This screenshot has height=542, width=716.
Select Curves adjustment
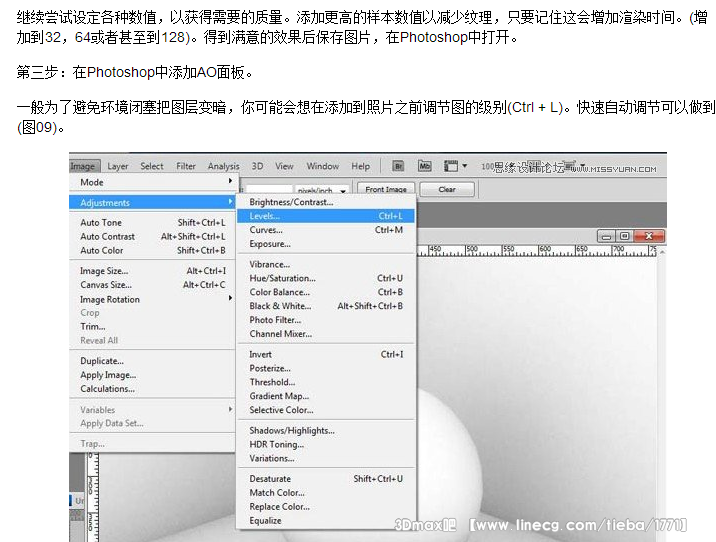pos(326,230)
